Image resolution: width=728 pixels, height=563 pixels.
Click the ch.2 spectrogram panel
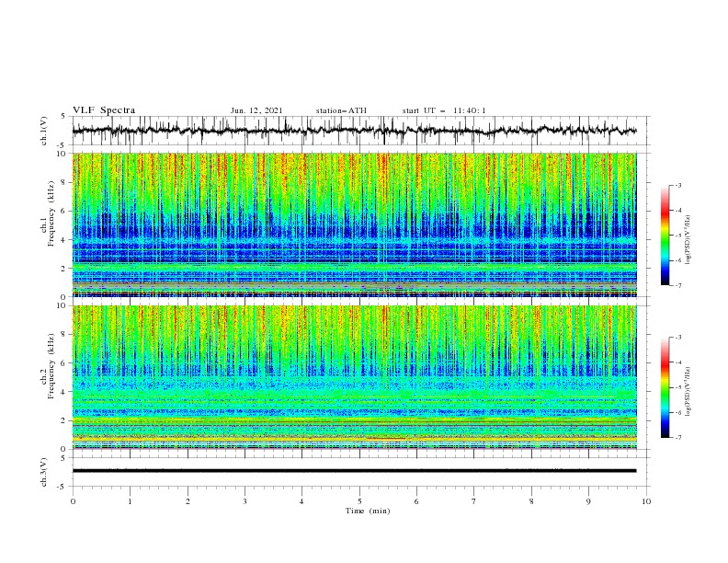[354, 377]
